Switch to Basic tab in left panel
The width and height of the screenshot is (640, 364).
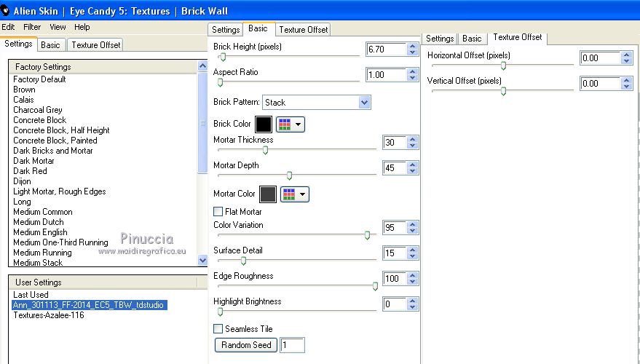click(x=50, y=45)
